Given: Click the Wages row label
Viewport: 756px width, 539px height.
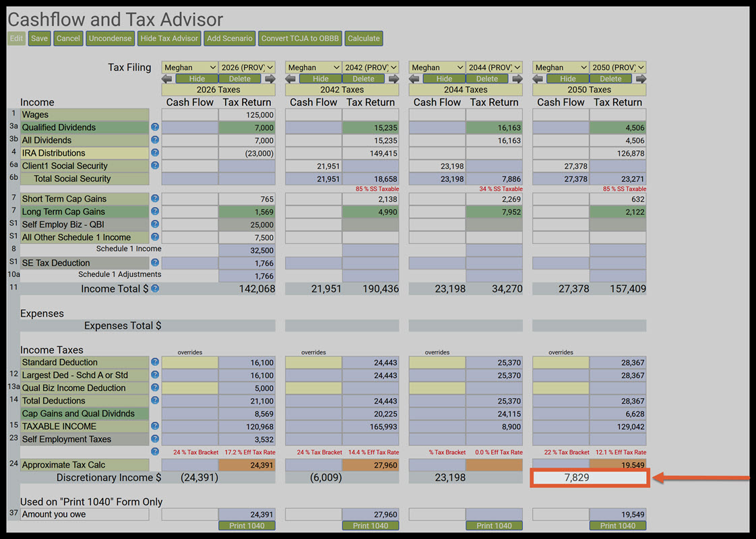Looking at the screenshot, I should (84, 115).
